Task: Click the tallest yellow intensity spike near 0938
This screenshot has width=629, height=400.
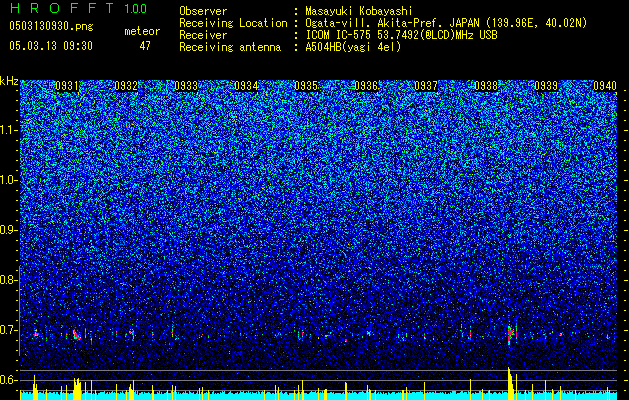Action: [x=509, y=383]
